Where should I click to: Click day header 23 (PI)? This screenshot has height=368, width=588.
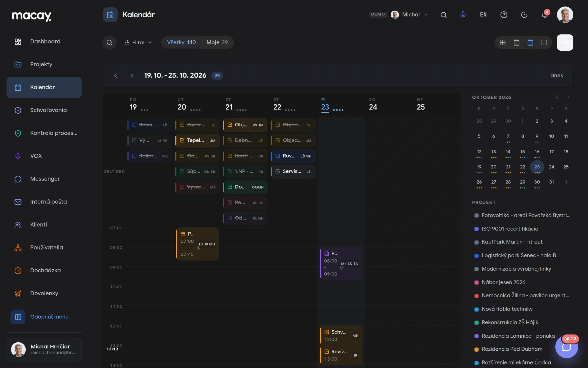point(325,107)
